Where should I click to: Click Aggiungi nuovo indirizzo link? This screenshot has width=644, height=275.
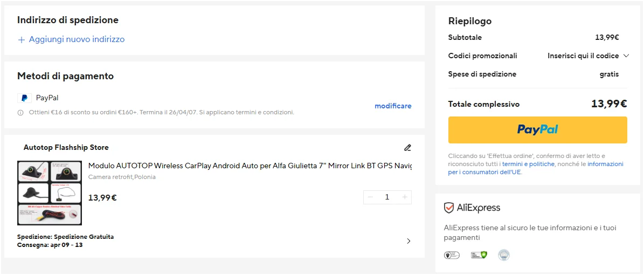point(77,39)
